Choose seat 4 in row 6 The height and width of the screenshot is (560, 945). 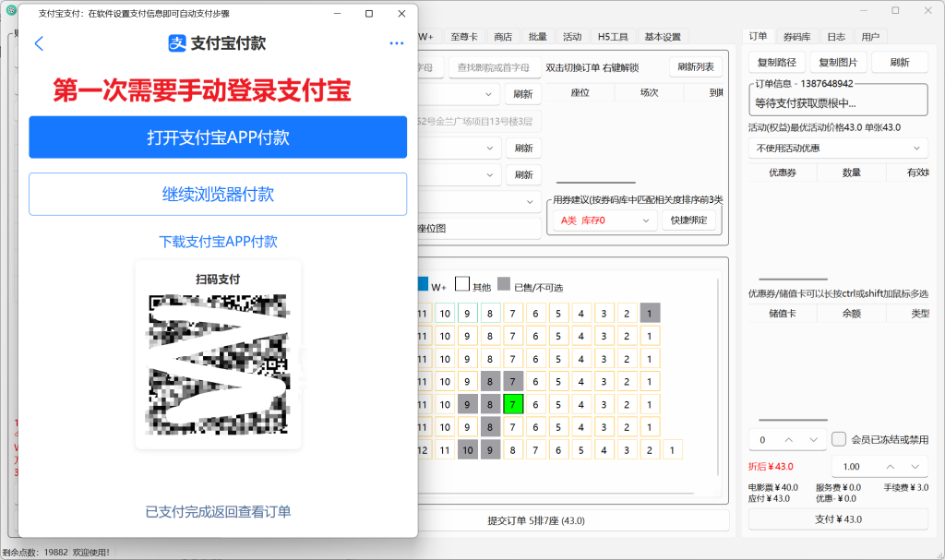[581, 427]
